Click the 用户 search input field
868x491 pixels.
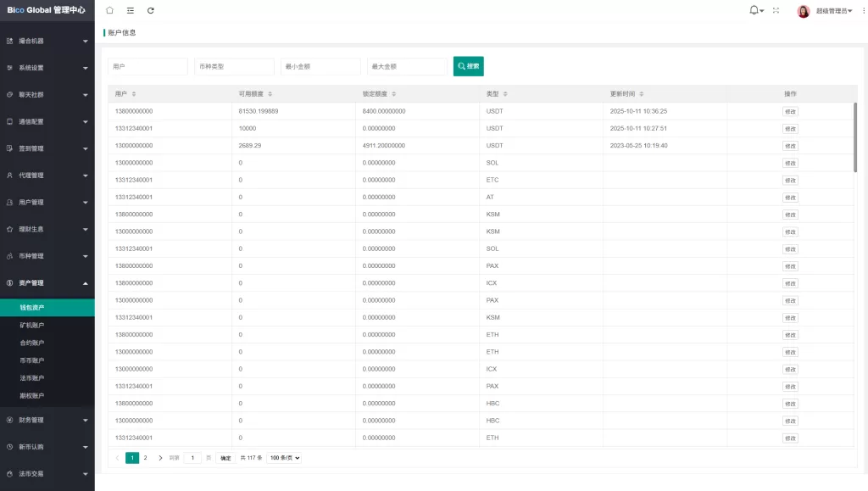[x=147, y=65]
